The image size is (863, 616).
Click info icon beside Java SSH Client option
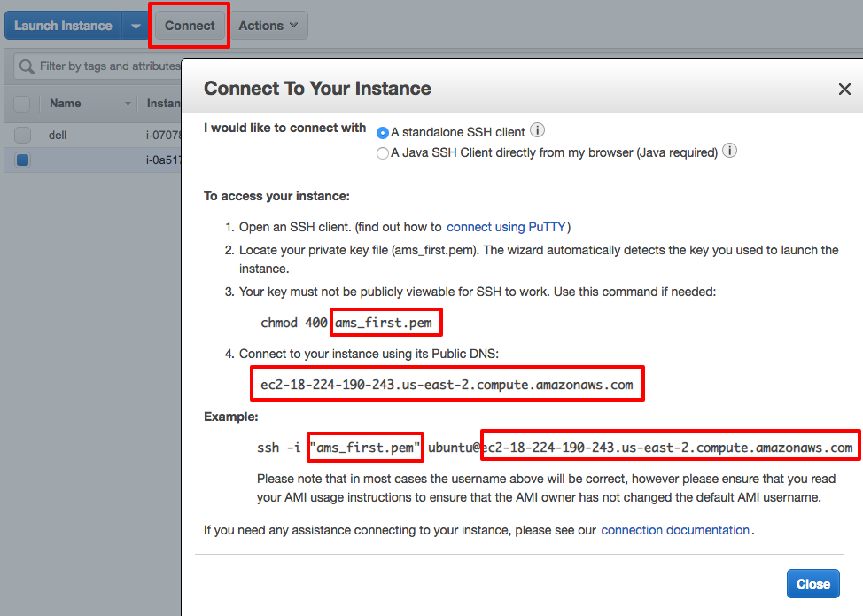730,152
